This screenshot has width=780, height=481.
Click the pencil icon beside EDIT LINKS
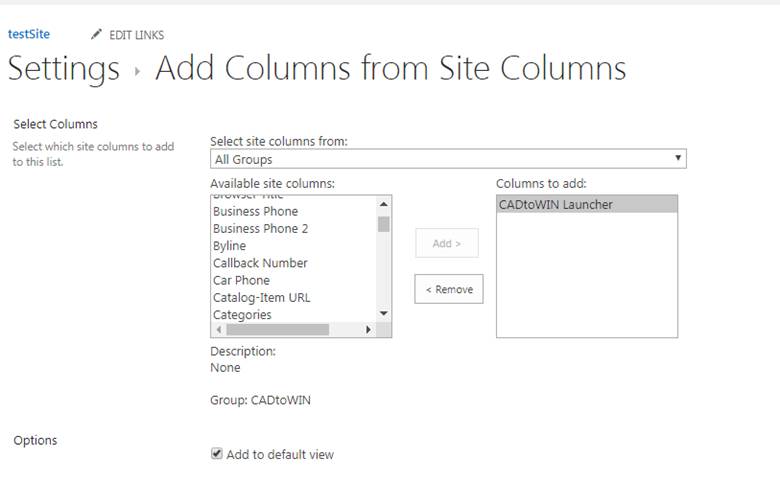click(x=96, y=35)
